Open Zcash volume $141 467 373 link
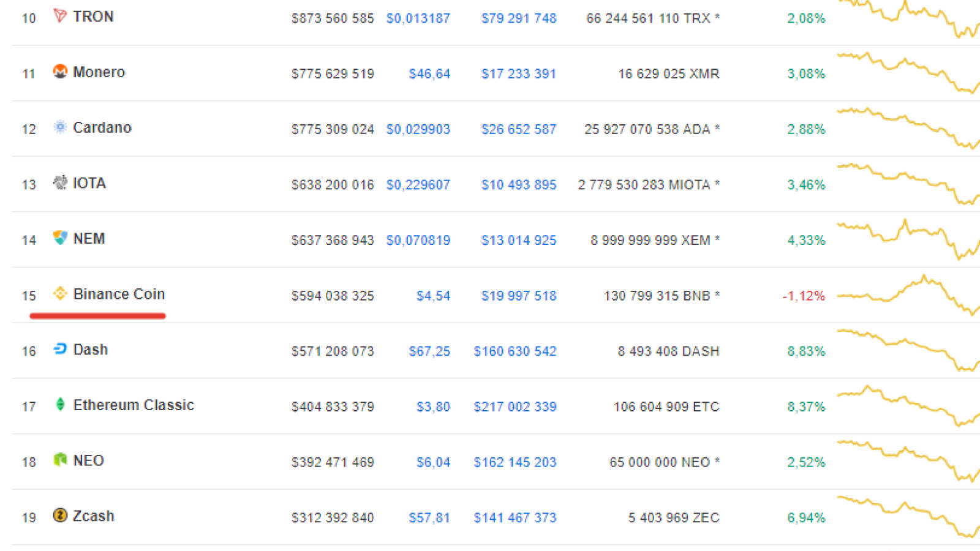The height and width of the screenshot is (551, 980). pos(515,518)
